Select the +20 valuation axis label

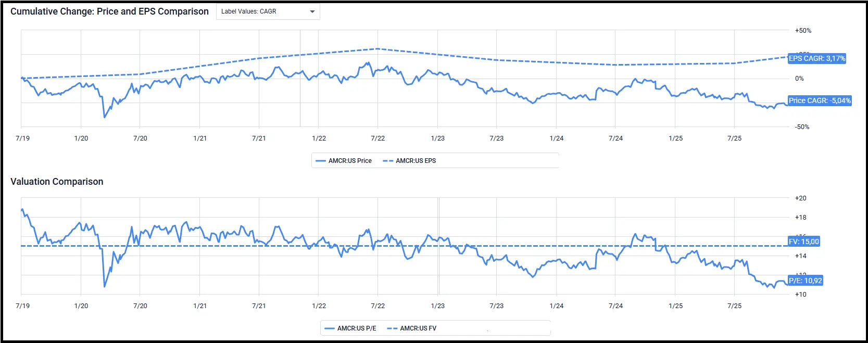pyautogui.click(x=800, y=198)
